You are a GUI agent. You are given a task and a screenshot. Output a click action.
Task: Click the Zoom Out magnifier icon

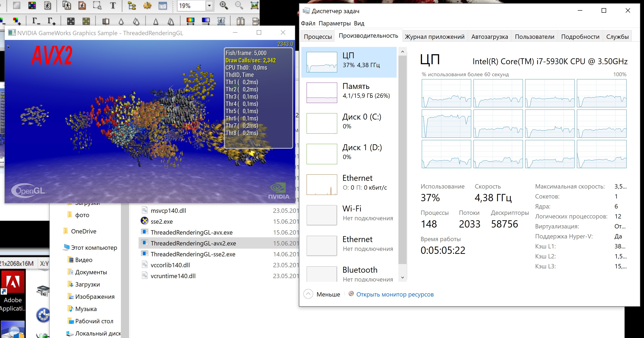point(239,5)
